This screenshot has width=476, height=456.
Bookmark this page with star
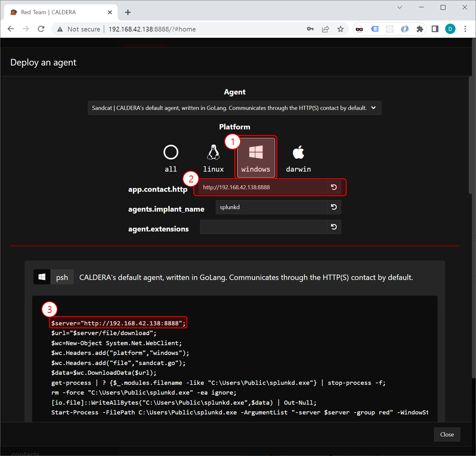point(341,29)
